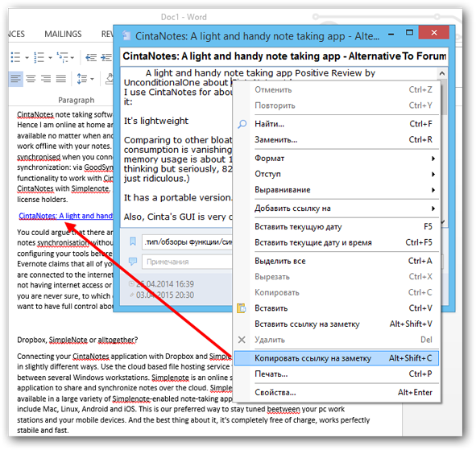Click the note title field
The height and width of the screenshot is (450, 476).
point(284,56)
